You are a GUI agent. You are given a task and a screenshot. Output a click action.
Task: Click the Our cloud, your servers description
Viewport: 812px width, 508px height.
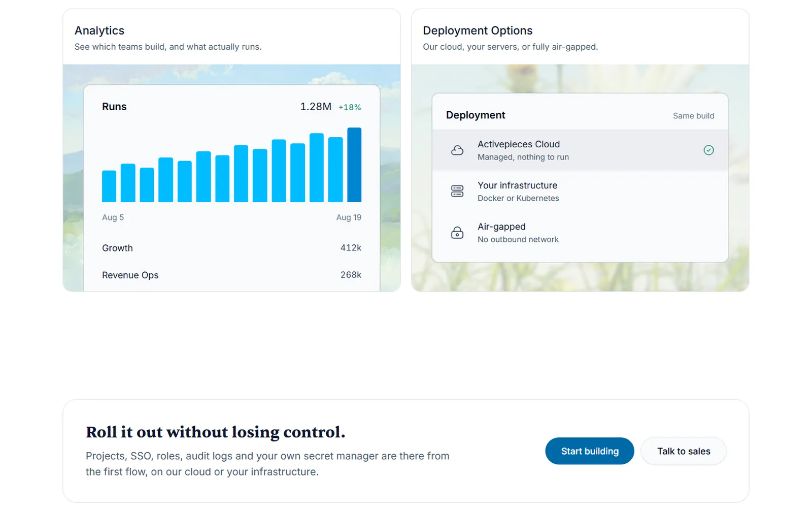click(x=511, y=47)
